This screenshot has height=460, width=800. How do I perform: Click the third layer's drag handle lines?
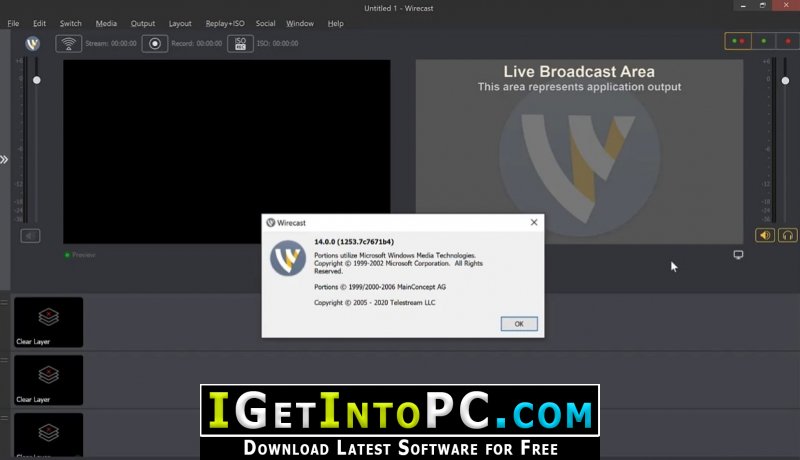point(4,418)
